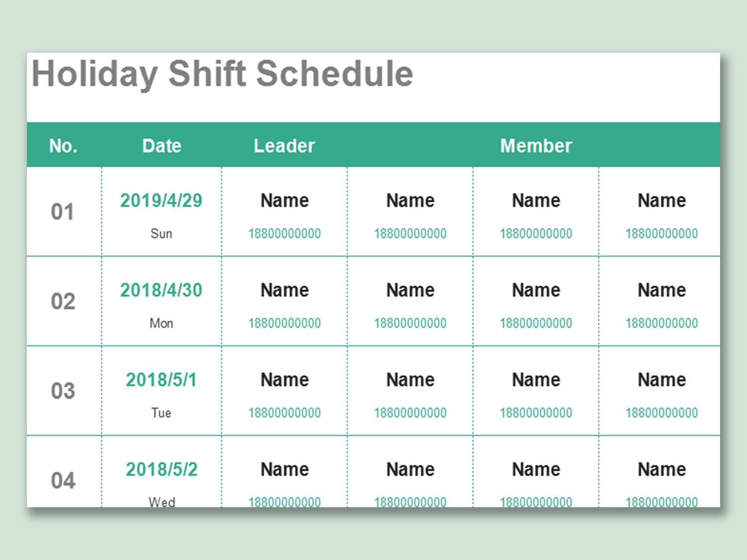Click the 2018/5/2 date cell

pyautogui.click(x=161, y=469)
